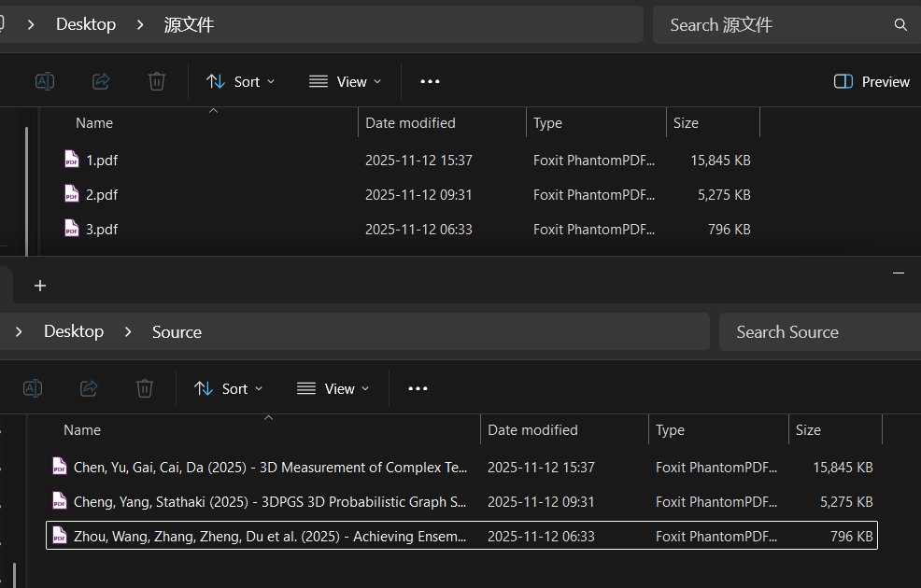Click PDF icon of 3.pdf
The height and width of the screenshot is (588, 921).
click(72, 229)
